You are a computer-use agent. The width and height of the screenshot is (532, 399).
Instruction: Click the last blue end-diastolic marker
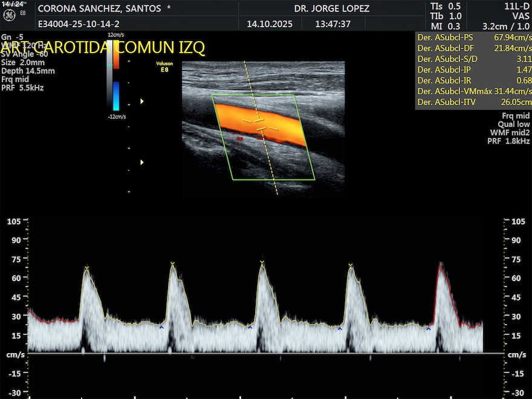click(x=428, y=329)
